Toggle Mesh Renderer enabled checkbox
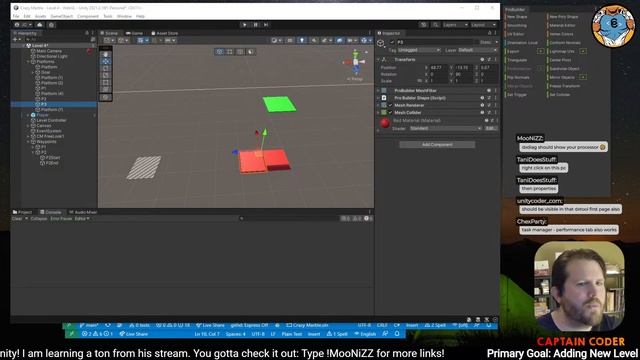Screen dimensions: 640x360 pyautogui.click(x=390, y=105)
